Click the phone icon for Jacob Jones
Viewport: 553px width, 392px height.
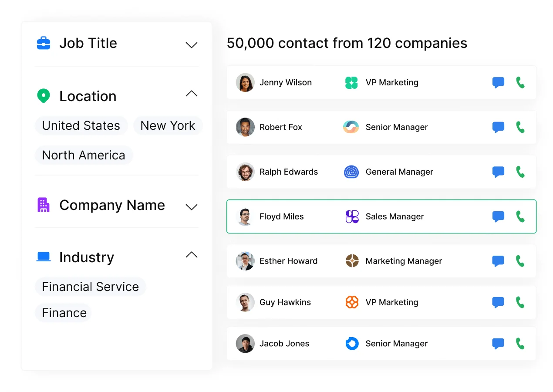click(521, 343)
